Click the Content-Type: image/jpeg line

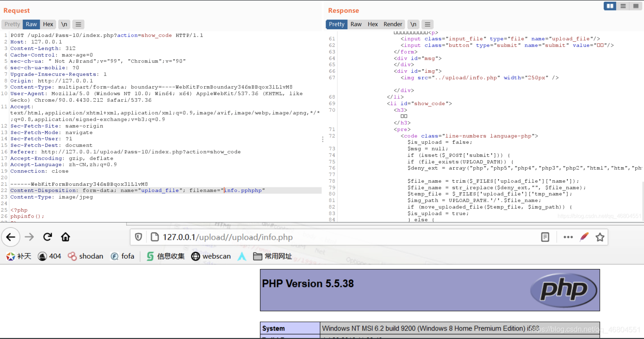coord(51,197)
